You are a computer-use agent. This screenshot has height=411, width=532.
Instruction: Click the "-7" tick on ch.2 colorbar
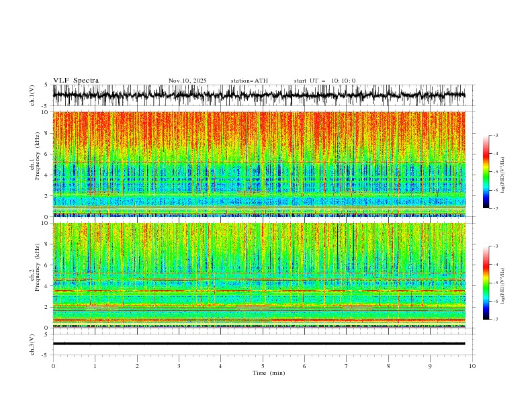click(496, 320)
